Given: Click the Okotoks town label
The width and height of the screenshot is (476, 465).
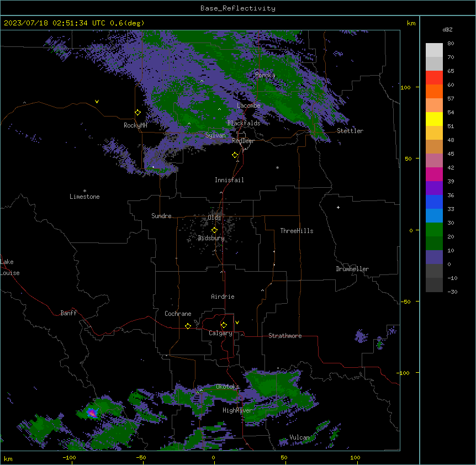Looking at the screenshot, I should [x=228, y=387].
